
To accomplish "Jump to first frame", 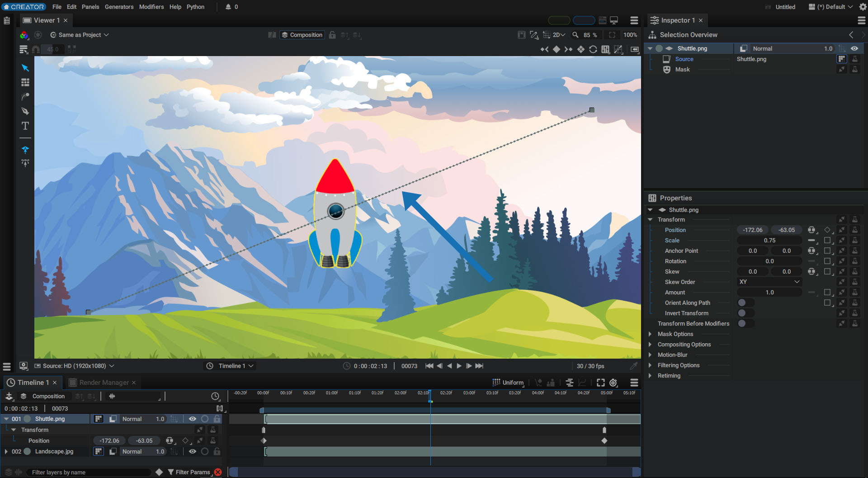I will tap(429, 366).
